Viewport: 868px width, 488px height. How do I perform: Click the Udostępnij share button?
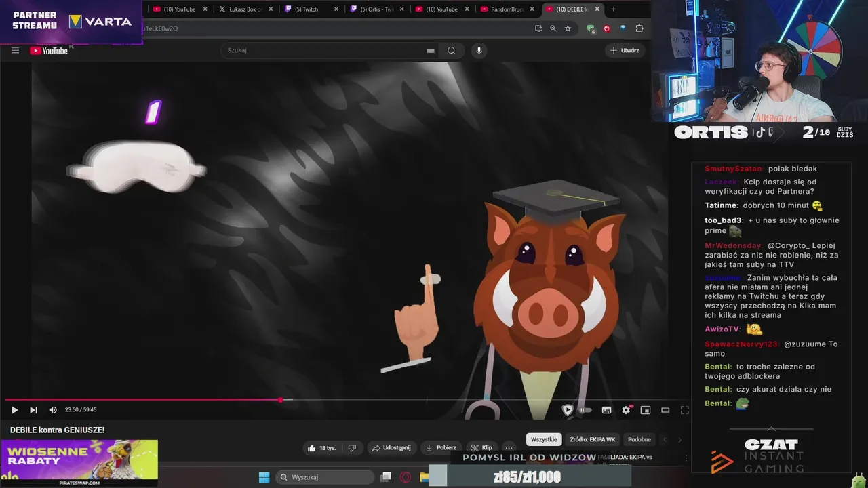click(392, 447)
